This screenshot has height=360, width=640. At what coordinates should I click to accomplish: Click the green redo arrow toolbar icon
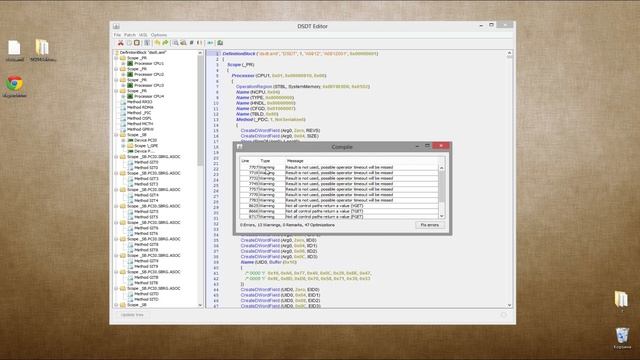tap(165, 43)
